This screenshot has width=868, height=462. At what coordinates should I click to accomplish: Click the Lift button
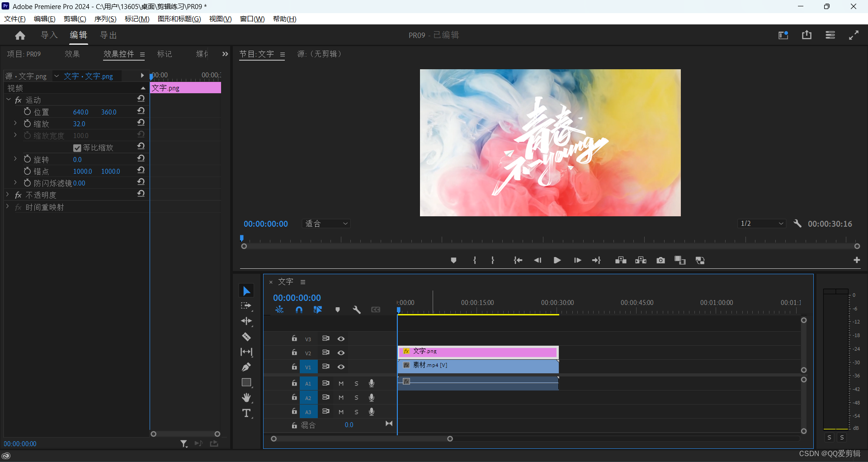tap(621, 260)
